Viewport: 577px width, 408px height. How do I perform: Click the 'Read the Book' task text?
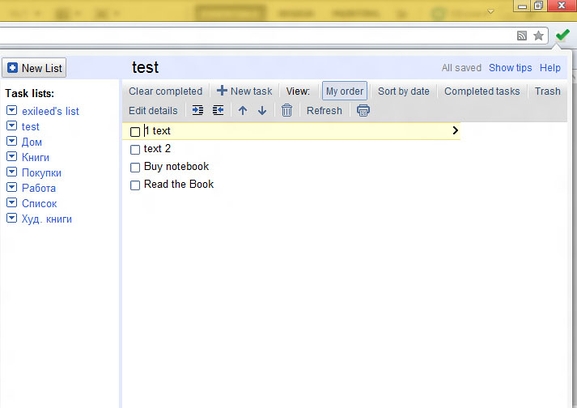pos(179,184)
